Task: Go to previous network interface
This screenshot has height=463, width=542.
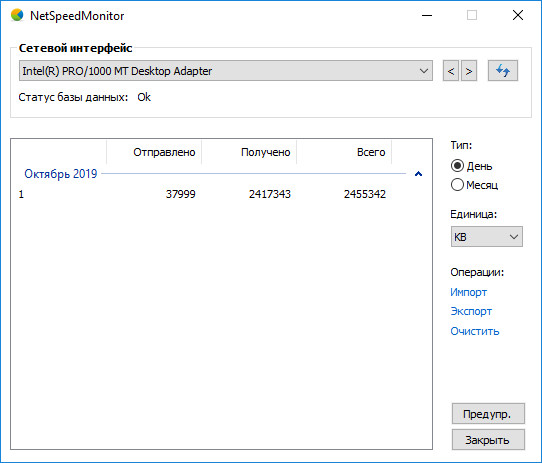Action: (451, 71)
